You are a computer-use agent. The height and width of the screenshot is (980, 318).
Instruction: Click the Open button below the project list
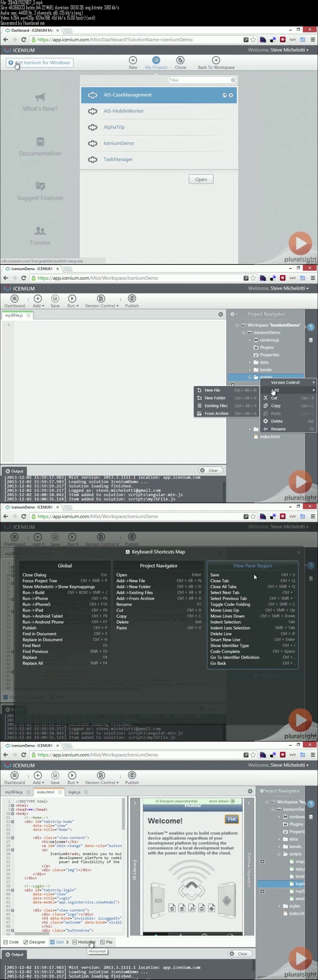click(x=201, y=179)
